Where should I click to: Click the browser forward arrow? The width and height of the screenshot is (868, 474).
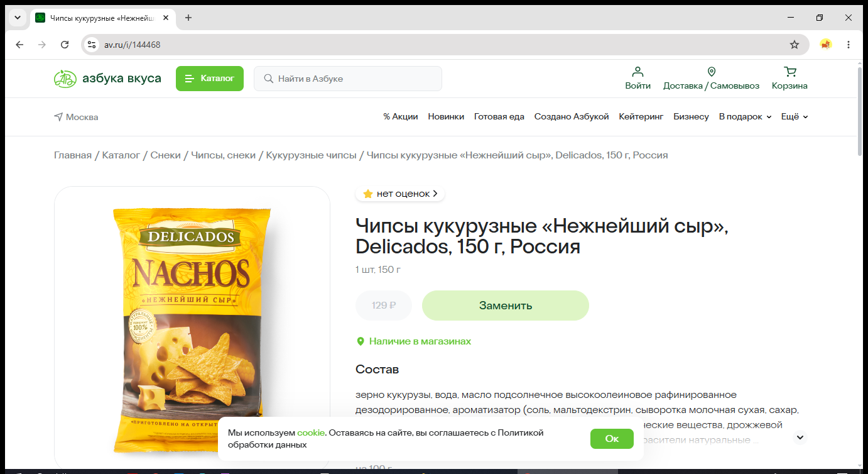[x=42, y=45]
